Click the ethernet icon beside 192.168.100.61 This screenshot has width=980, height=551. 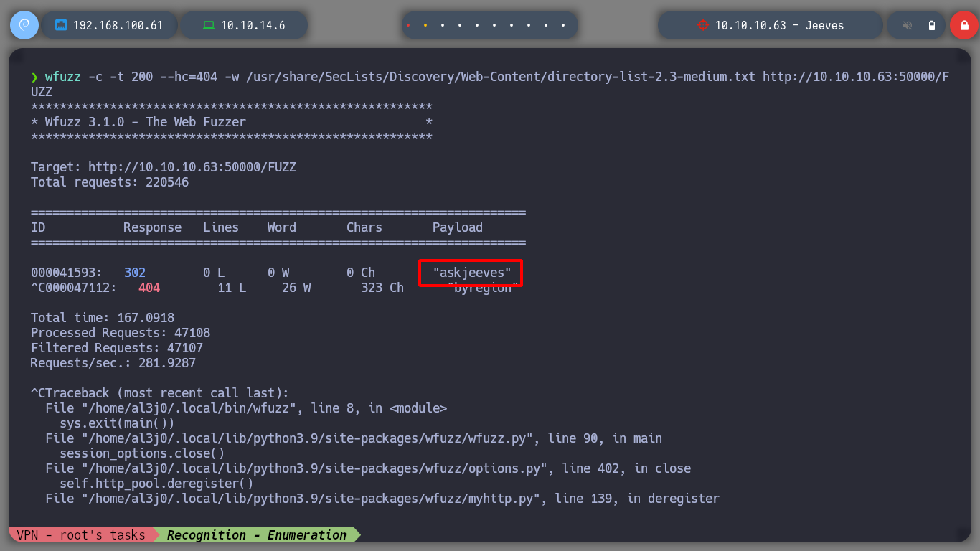pos(61,25)
